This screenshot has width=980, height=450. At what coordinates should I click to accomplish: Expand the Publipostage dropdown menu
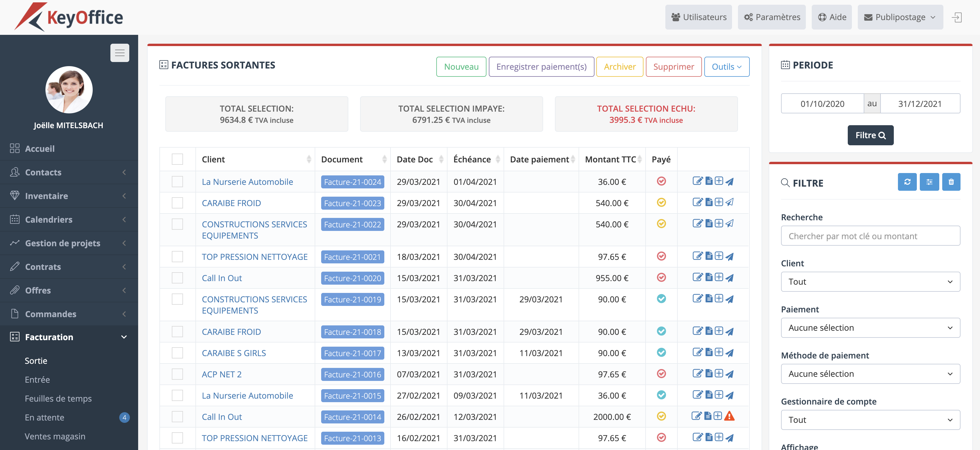pyautogui.click(x=900, y=17)
